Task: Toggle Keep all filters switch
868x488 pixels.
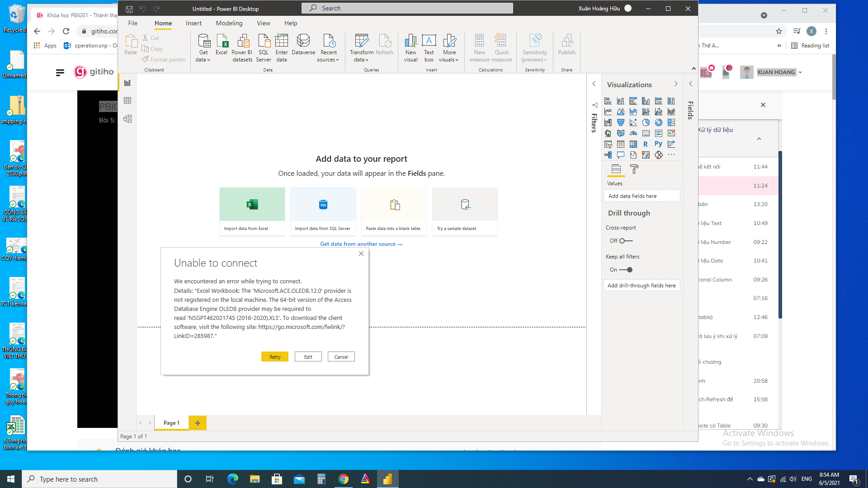Action: (x=626, y=270)
